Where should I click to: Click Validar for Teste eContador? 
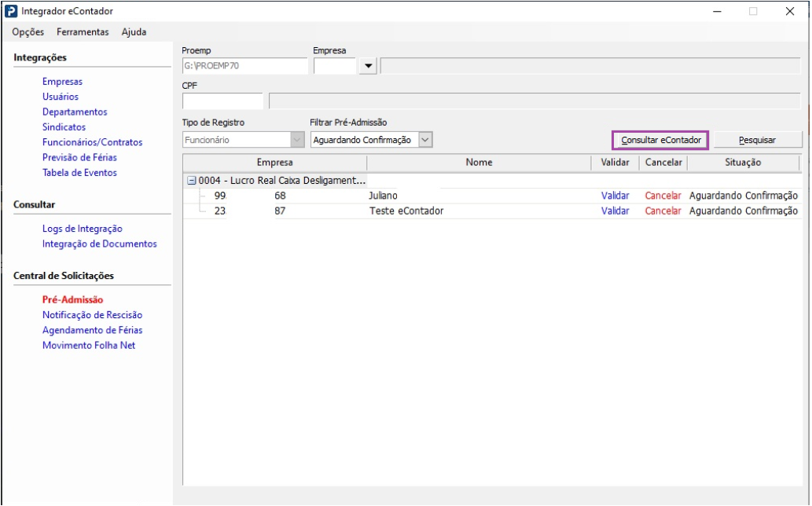pos(615,211)
